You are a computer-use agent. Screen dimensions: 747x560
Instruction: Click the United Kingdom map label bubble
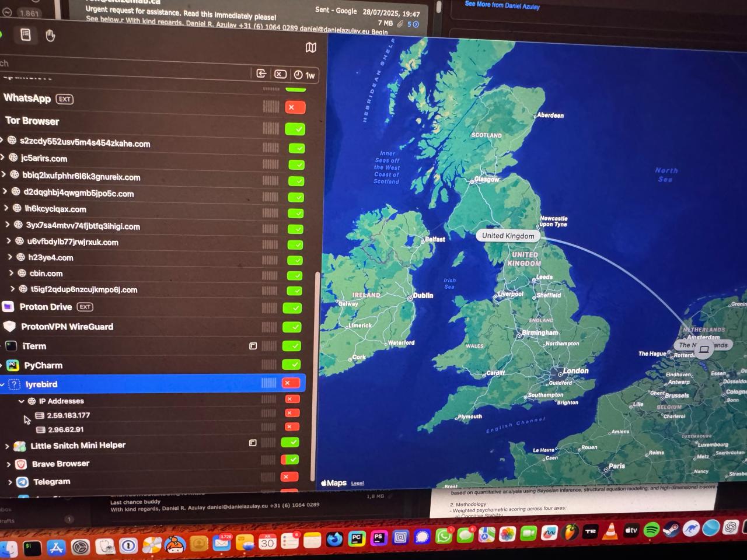coord(508,236)
